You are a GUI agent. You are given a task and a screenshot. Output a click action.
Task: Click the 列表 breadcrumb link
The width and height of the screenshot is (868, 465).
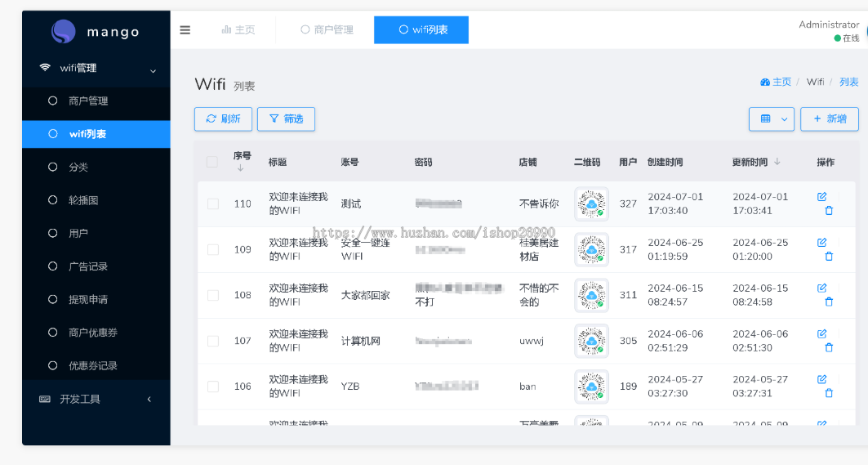coord(848,82)
